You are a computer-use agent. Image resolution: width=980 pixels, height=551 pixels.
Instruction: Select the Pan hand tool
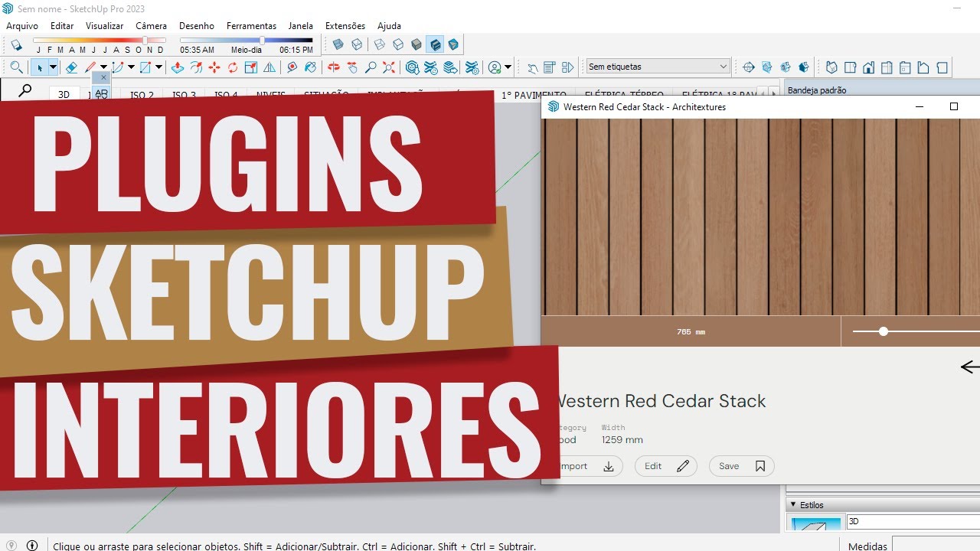click(352, 67)
